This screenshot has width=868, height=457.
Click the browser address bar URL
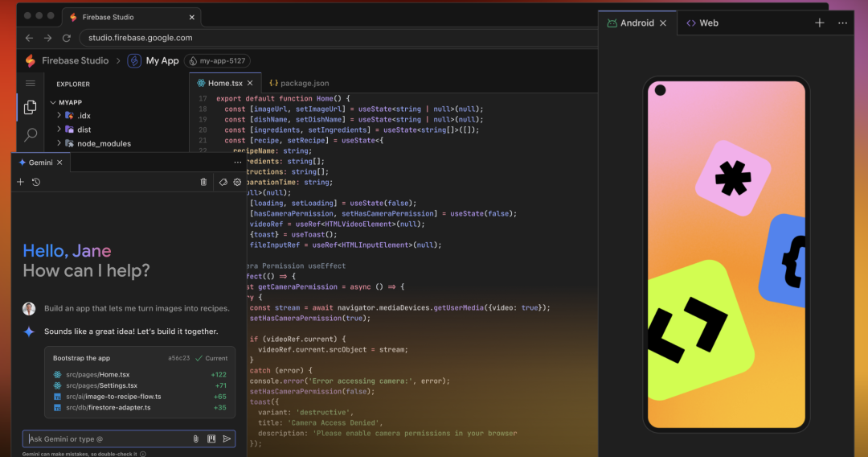141,38
